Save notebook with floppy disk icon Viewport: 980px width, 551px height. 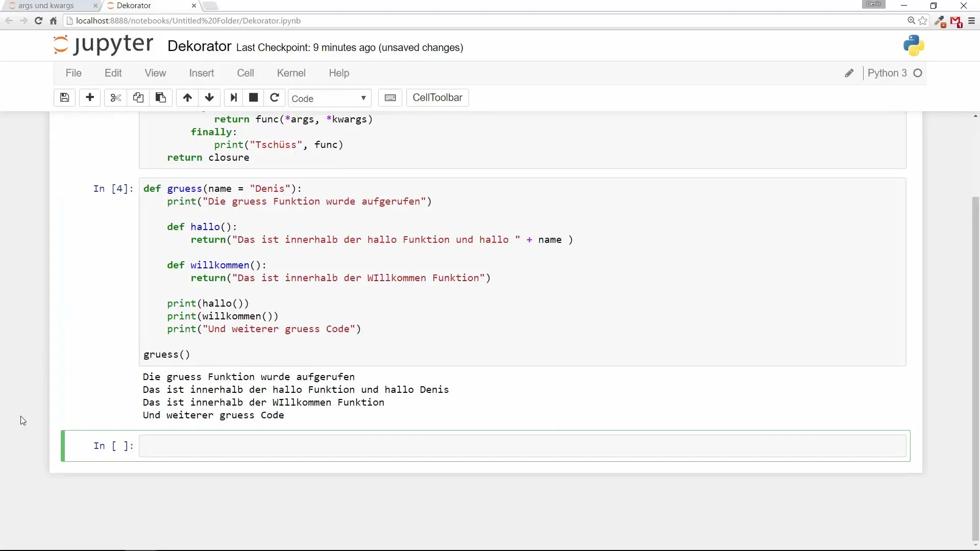coord(64,97)
